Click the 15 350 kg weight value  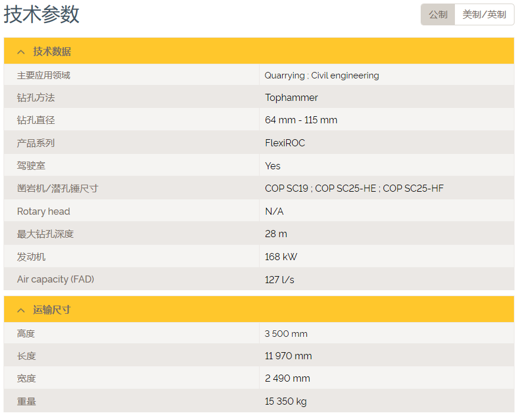click(x=286, y=402)
